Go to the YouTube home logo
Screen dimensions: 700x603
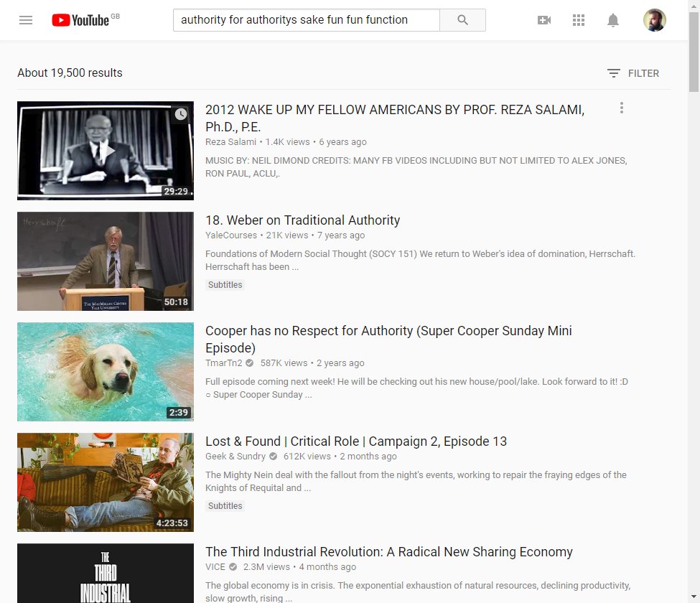click(x=81, y=20)
